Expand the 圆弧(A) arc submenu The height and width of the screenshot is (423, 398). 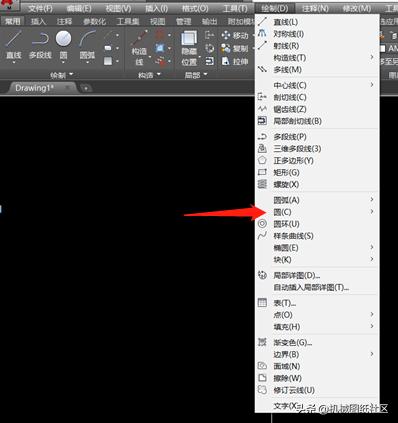pos(317,200)
